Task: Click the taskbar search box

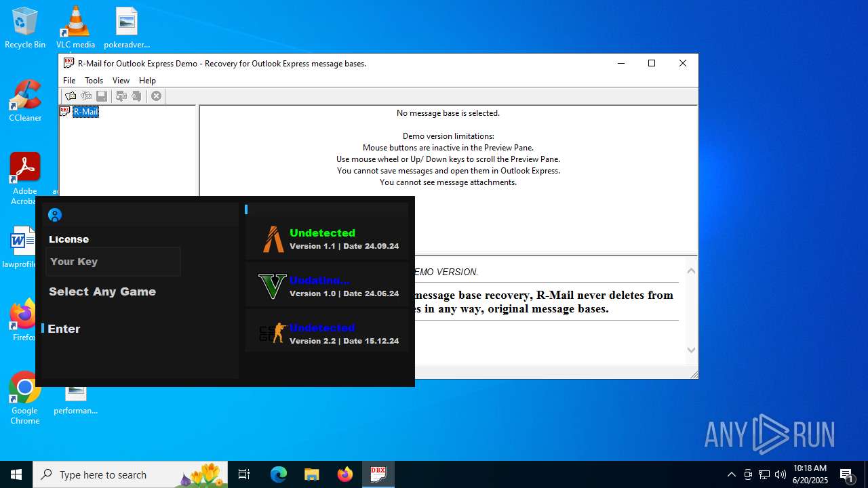Action: pyautogui.click(x=131, y=474)
